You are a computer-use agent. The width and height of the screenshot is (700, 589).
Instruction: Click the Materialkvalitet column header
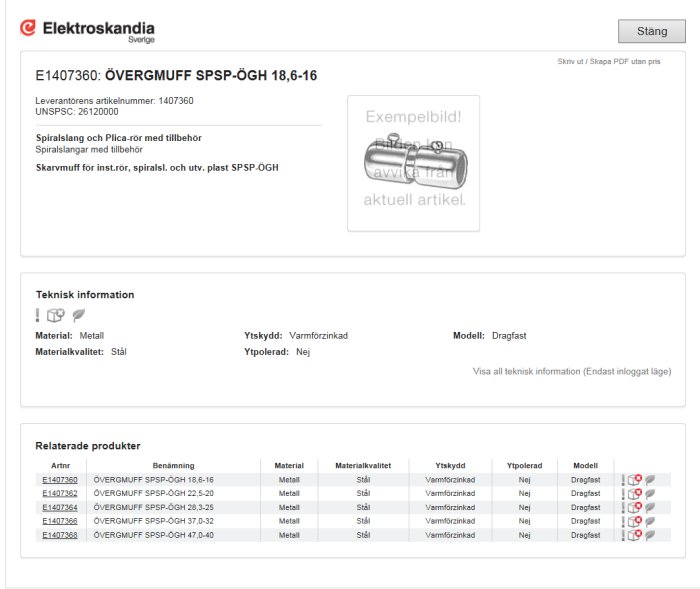pos(363,466)
